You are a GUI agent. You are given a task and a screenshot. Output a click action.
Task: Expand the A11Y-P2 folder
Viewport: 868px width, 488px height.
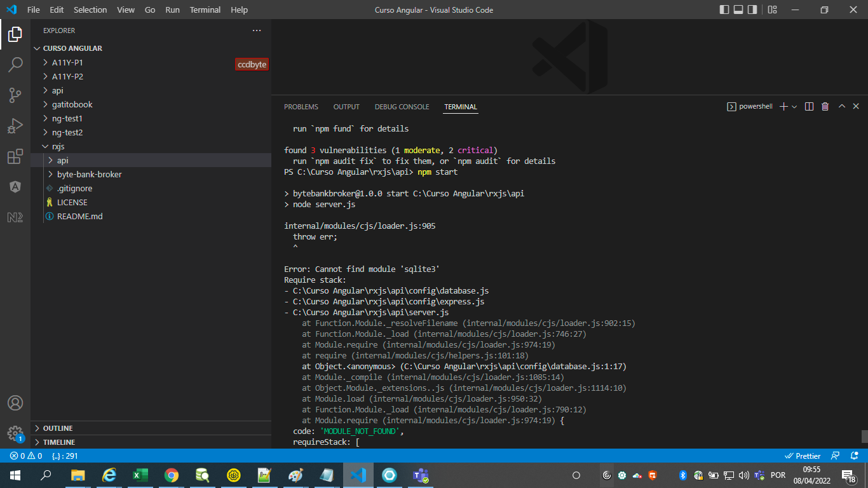tap(151, 76)
